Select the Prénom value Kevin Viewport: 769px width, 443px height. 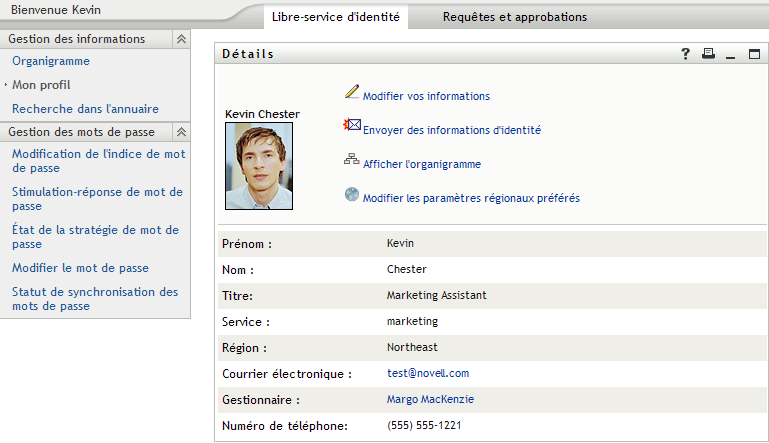(x=400, y=243)
